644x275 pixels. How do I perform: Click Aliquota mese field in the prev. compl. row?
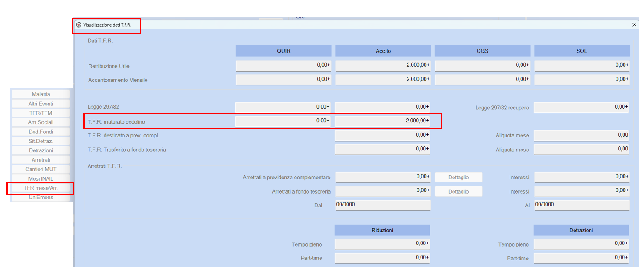[582, 135]
